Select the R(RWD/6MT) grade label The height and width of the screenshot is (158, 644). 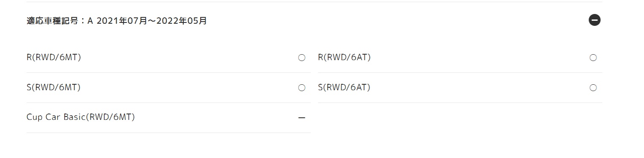(54, 58)
